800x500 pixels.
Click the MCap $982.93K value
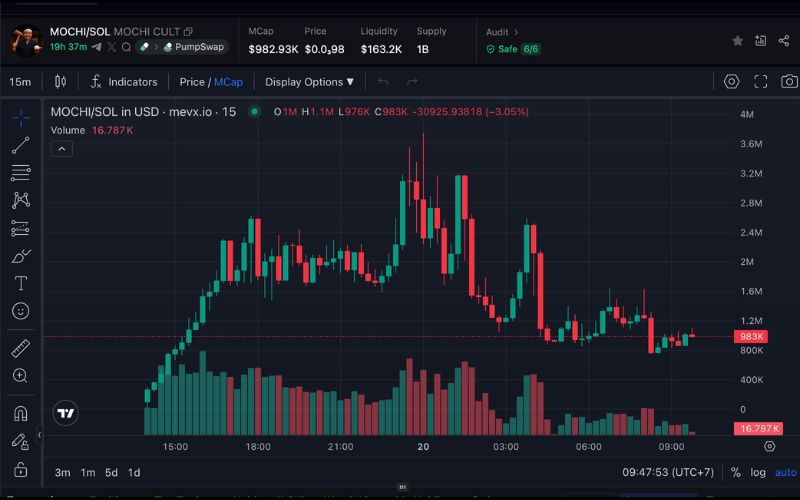(273, 49)
